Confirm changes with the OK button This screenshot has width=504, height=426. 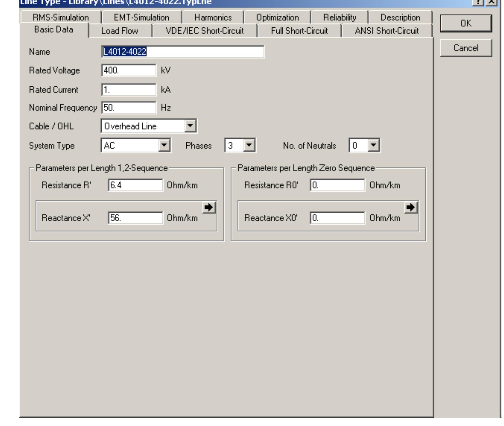[x=465, y=23]
